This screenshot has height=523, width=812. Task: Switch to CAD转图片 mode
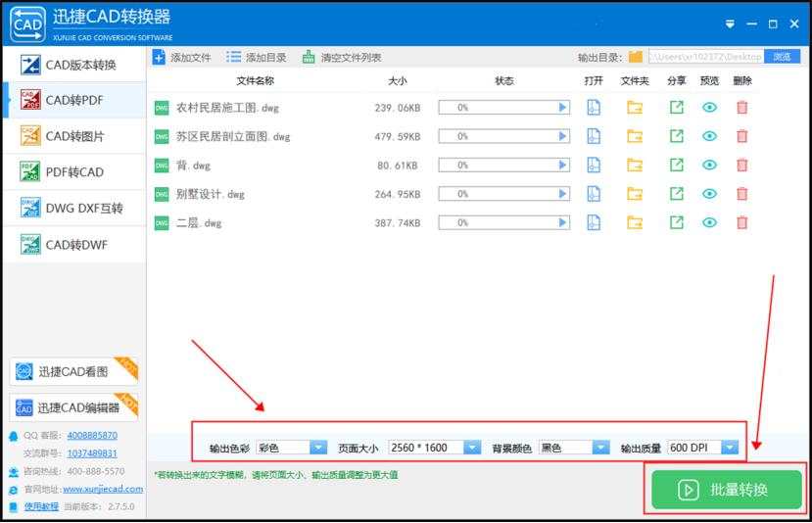(x=74, y=136)
